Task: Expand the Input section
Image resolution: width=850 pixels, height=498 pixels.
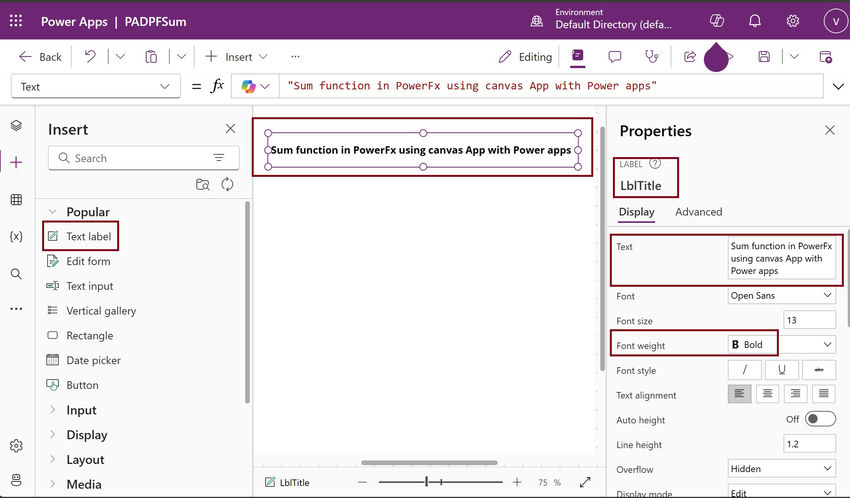Action: 53,410
